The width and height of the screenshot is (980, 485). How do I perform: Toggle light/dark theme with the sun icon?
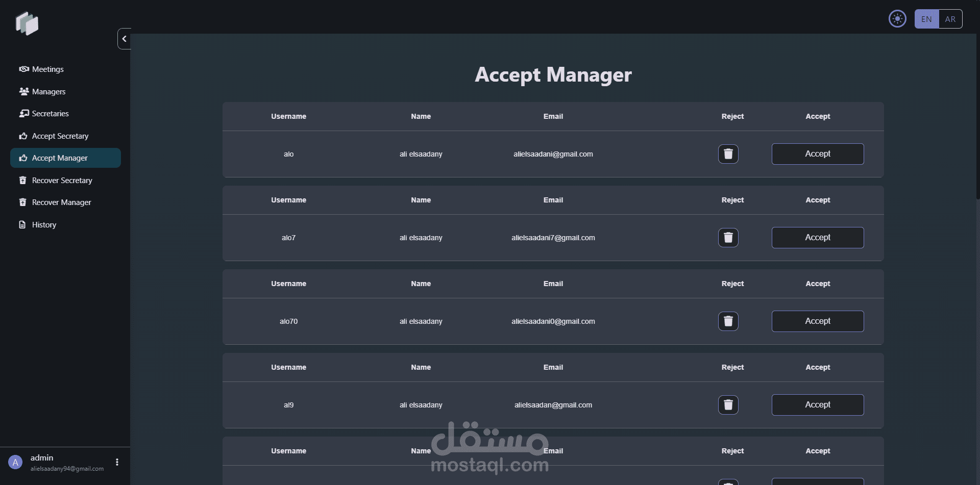click(897, 19)
